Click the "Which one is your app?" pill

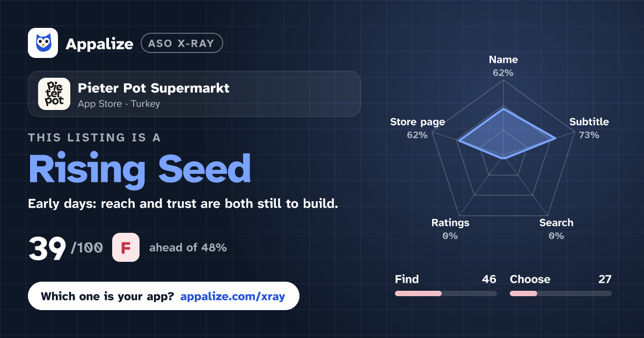163,296
